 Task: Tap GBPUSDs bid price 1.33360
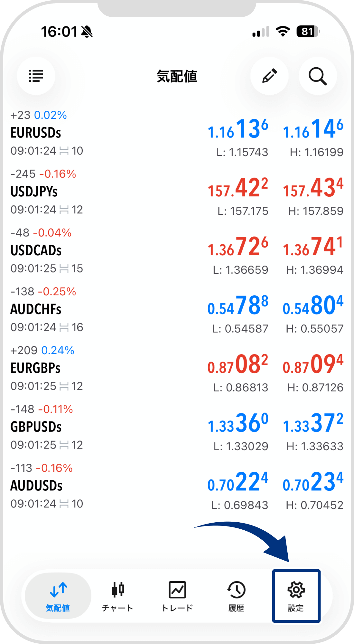238,424
